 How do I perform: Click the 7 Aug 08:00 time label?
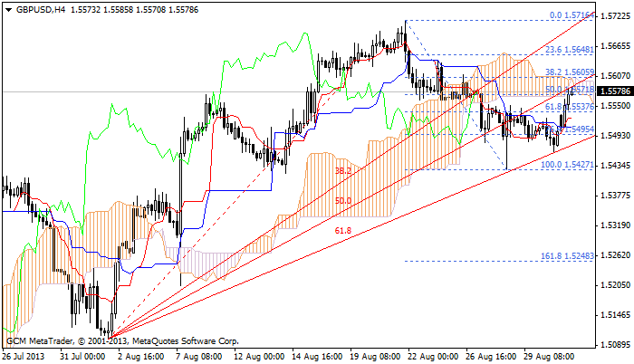(x=199, y=357)
